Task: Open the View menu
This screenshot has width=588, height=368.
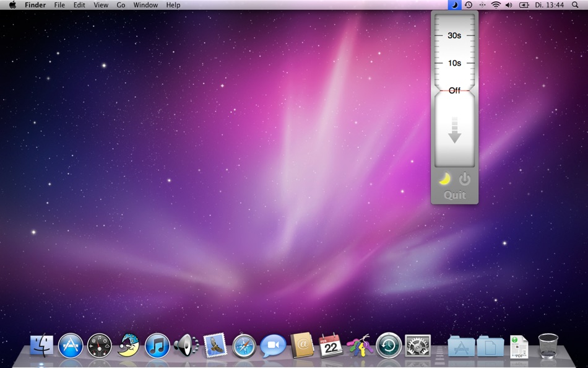Action: [x=100, y=5]
